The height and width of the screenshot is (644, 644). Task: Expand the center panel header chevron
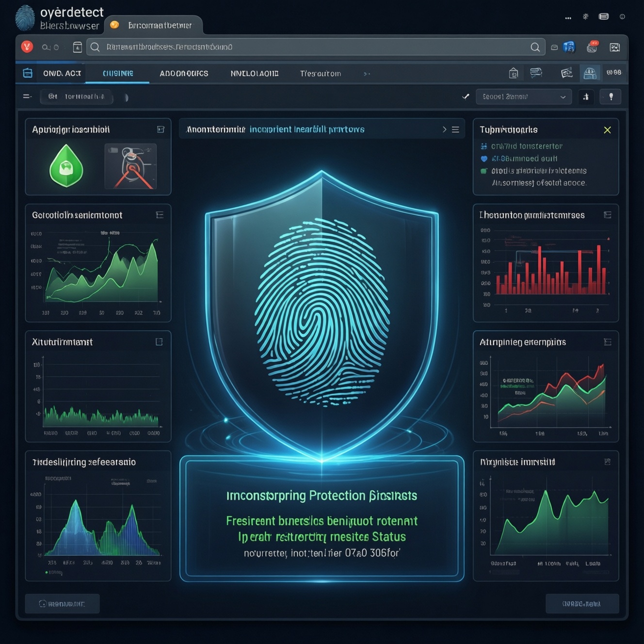[x=444, y=129]
